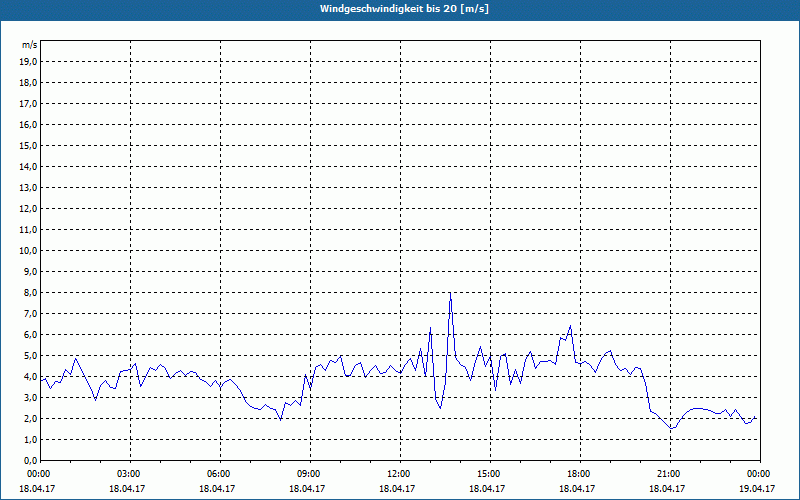800x500 pixels.
Task: Select the "18,0" y-axis label
Action: 30,83
